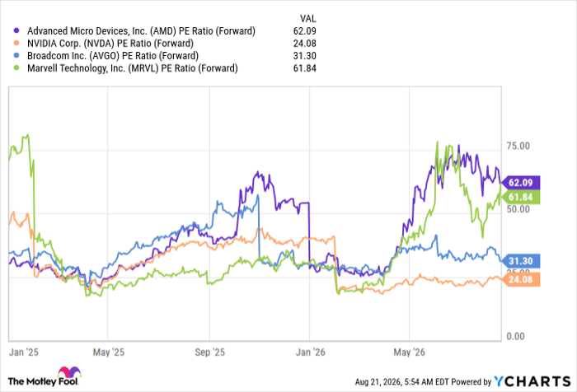The height and width of the screenshot is (392, 577).
Task: Click AMD value 62.09 in legend table
Action: (305, 31)
